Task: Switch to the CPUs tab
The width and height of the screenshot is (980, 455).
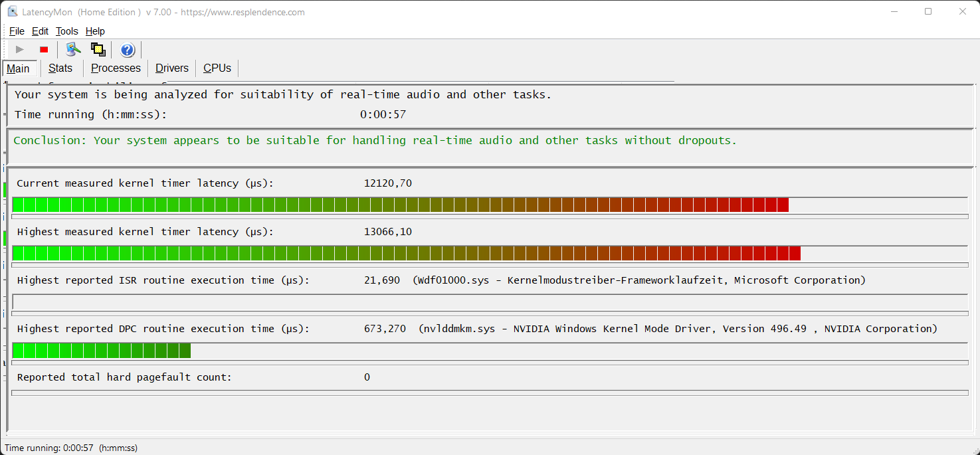Action: [x=217, y=68]
